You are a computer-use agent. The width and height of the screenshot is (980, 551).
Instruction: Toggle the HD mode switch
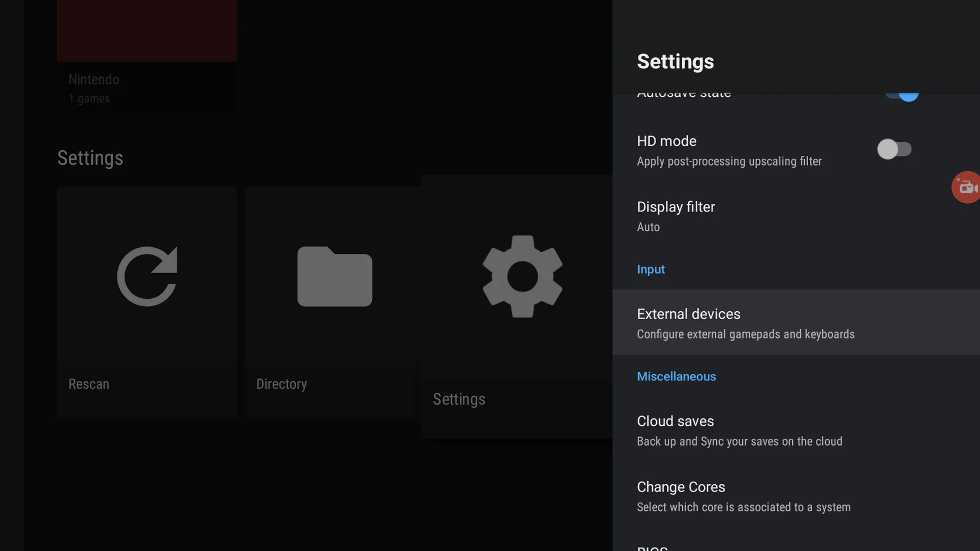(894, 149)
